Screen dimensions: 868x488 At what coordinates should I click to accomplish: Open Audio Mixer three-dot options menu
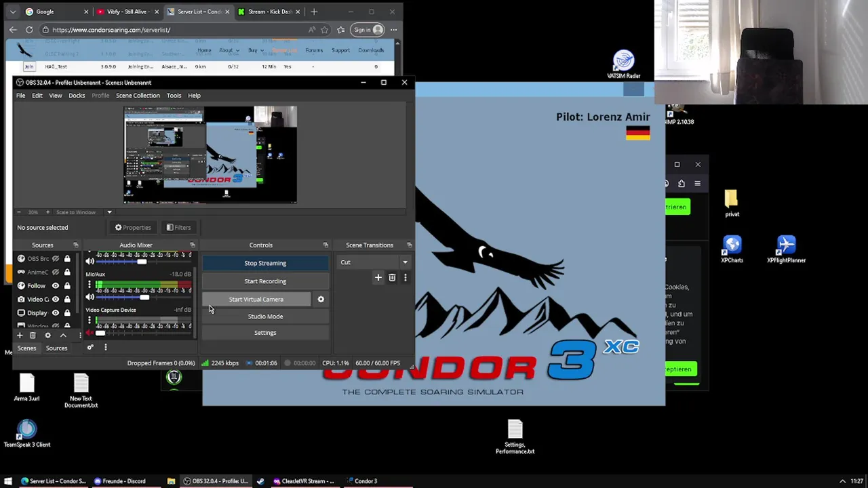point(105,347)
